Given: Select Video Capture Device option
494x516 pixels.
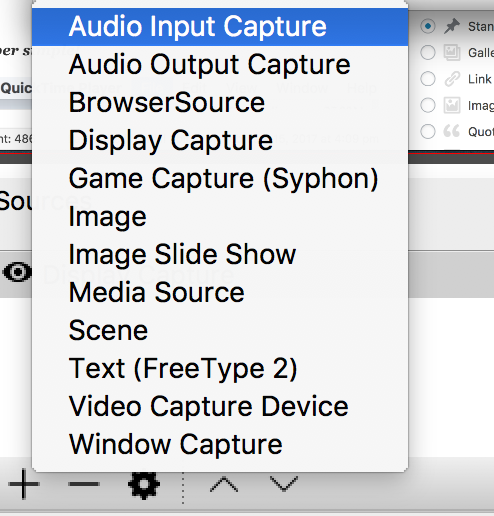Looking at the screenshot, I should (220, 407).
